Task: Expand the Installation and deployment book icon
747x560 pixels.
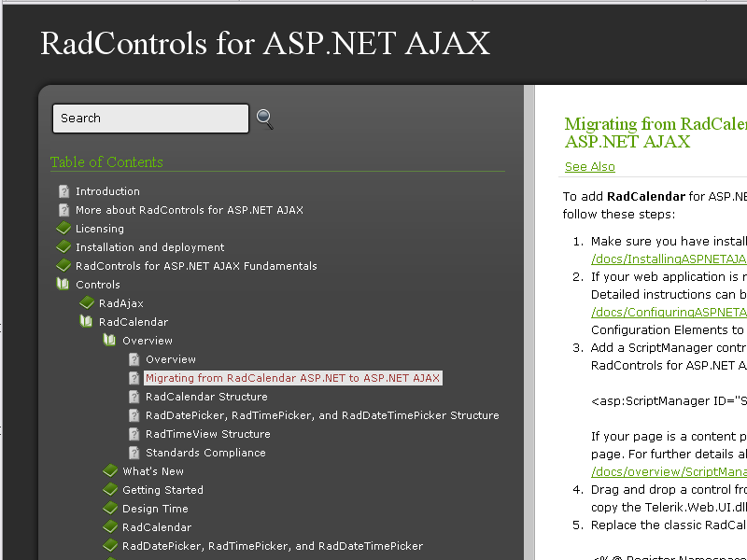Action: tap(63, 247)
